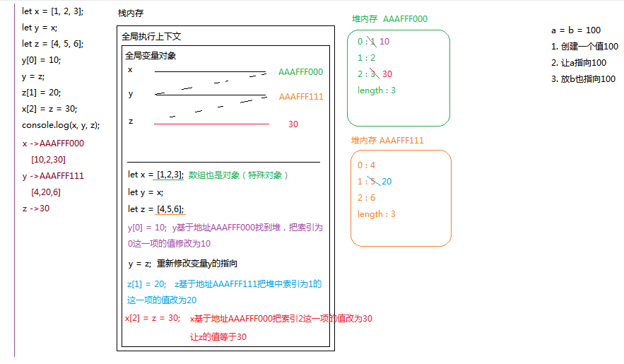Select the entry '0 : 4' in the orange heap box

pos(366,165)
